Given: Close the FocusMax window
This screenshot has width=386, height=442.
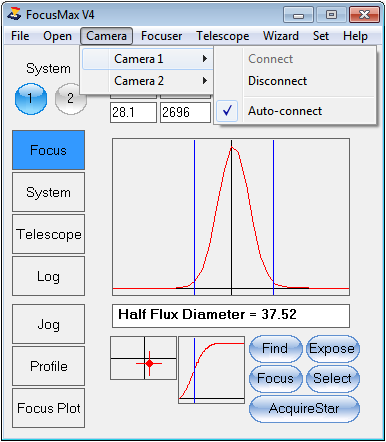Looking at the screenshot, I should [x=364, y=15].
